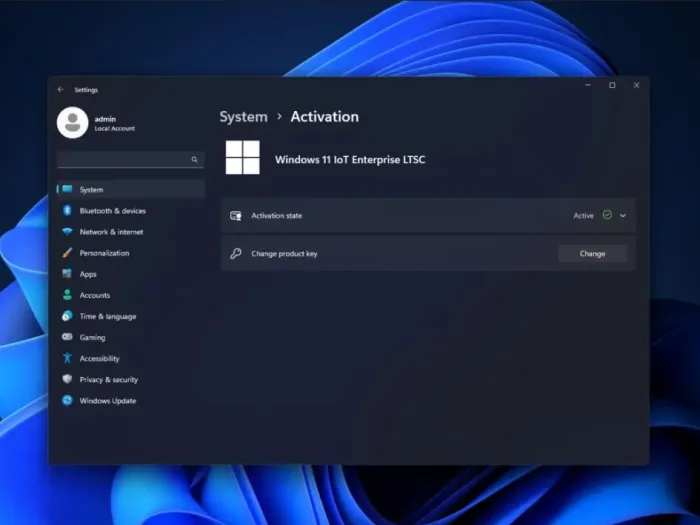700x525 pixels.
Task: Click the activation state certificate icon
Action: [236, 216]
